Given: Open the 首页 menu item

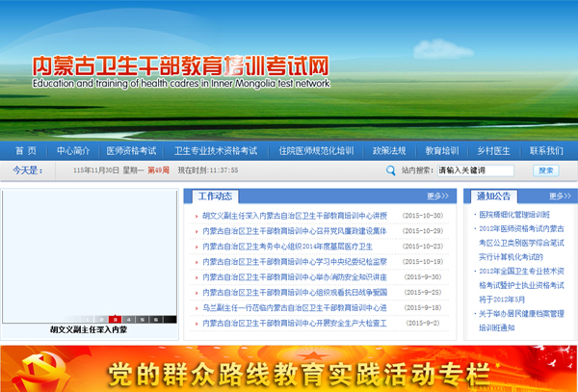Looking at the screenshot, I should [26, 151].
